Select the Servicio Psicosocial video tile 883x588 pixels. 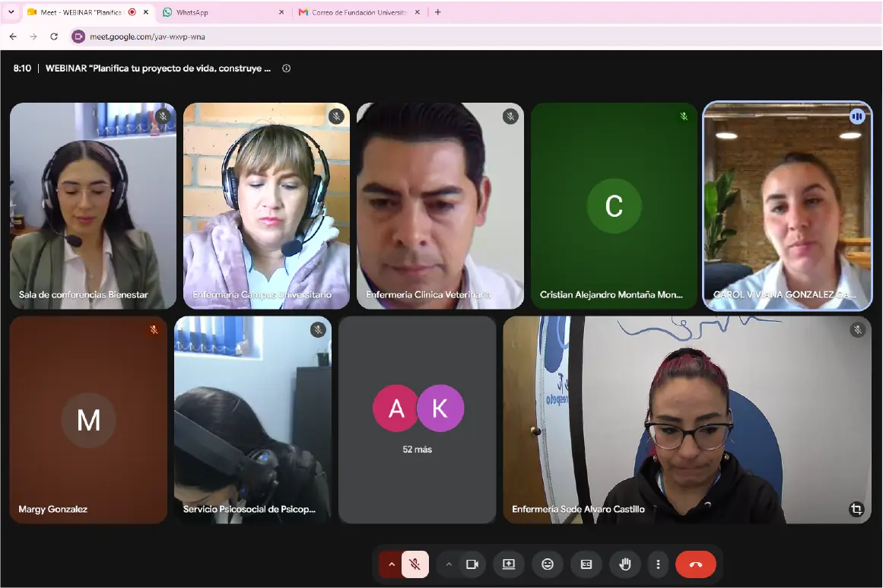(x=253, y=420)
